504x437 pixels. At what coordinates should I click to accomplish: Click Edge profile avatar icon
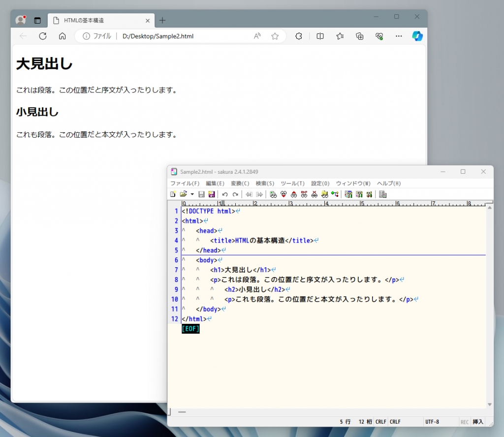(21, 20)
